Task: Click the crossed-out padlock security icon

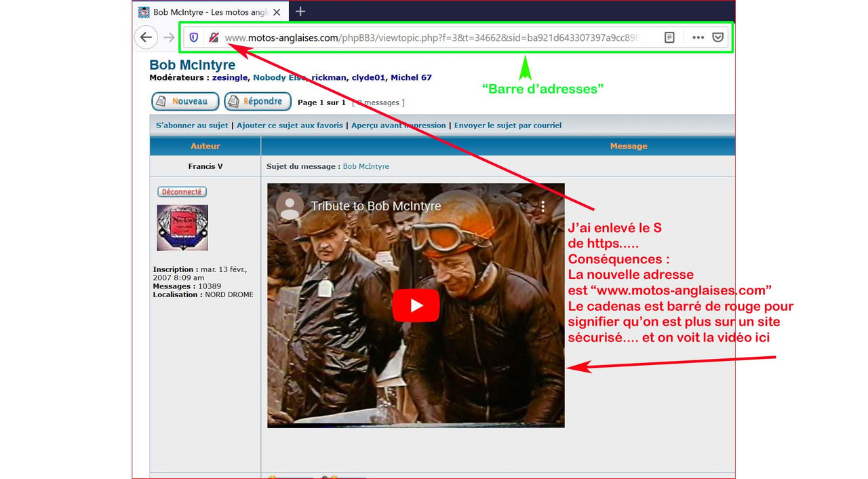Action: (214, 38)
